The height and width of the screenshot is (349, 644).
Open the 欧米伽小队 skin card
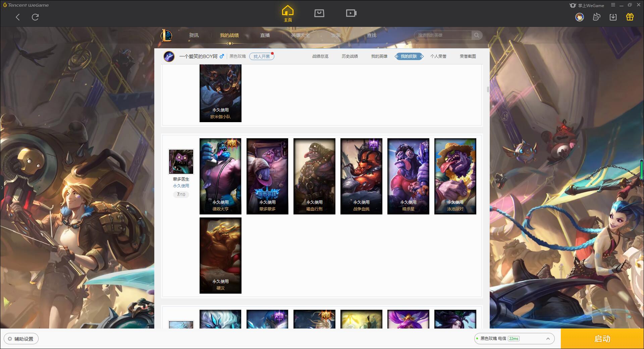[x=220, y=93]
